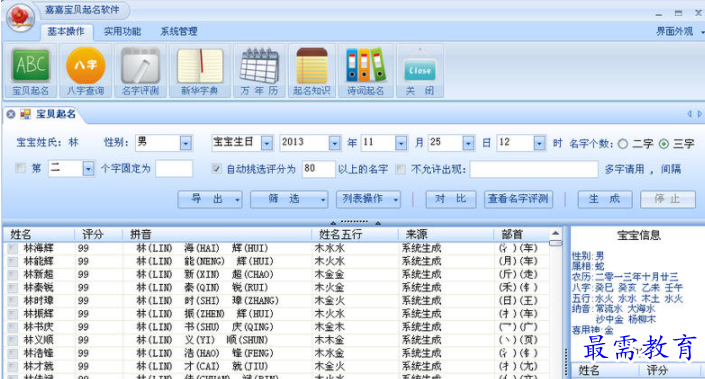The image size is (705, 379).
Task: Toggle the 第…个字固定为 checkbox
Action: (x=21, y=168)
